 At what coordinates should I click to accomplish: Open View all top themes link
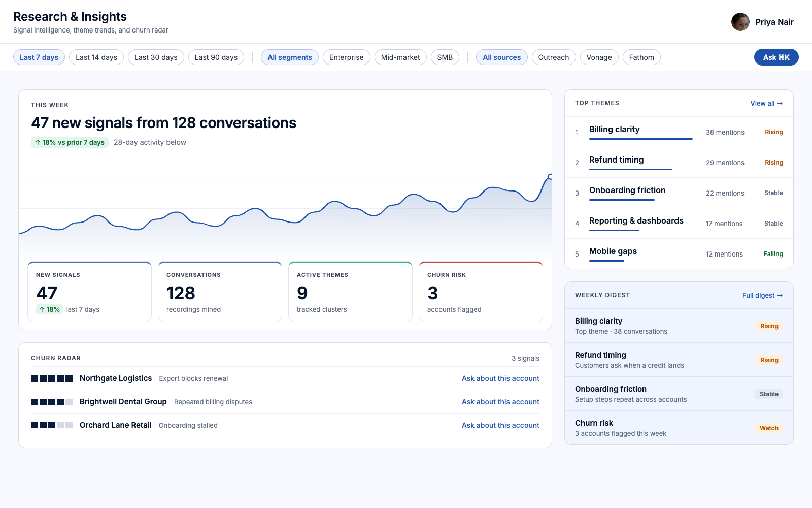[766, 103]
